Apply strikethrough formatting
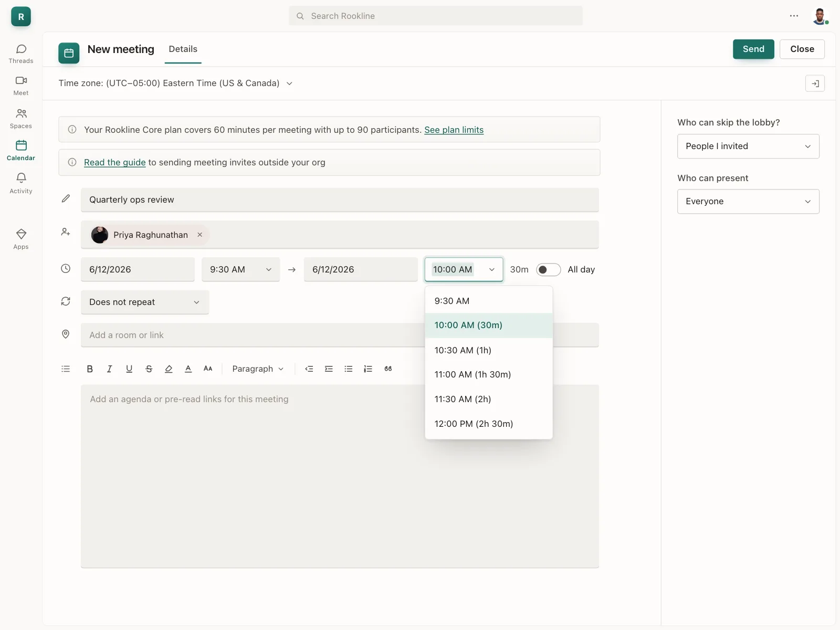This screenshot has width=840, height=630. [149, 369]
